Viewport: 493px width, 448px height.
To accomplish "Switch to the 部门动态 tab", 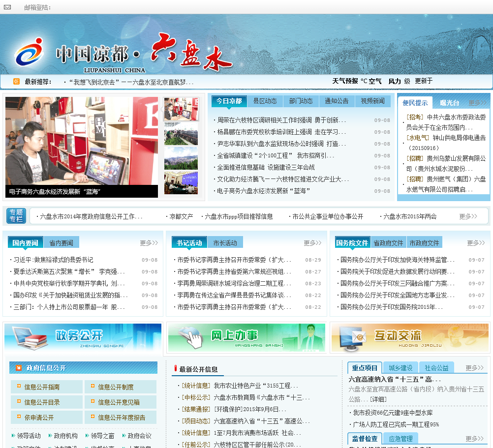I will (x=301, y=101).
